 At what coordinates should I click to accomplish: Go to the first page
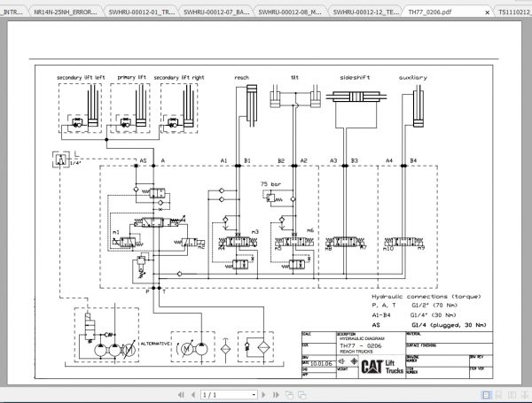tap(181, 395)
